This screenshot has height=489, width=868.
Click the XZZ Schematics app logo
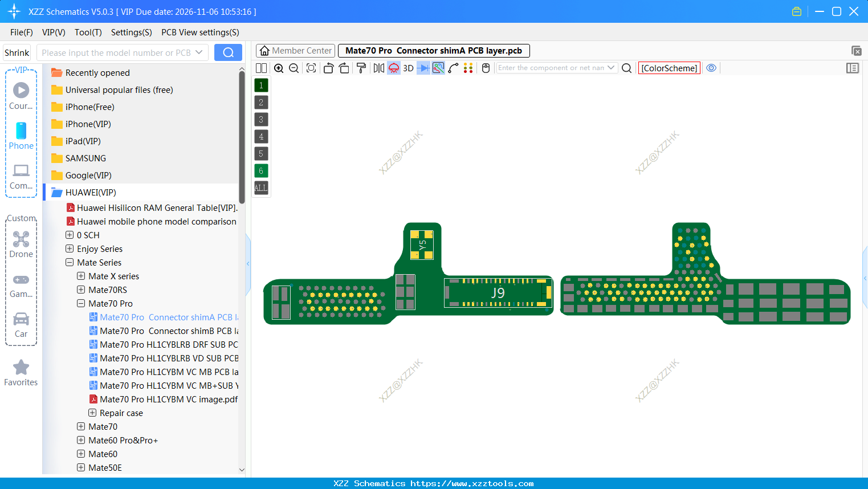tap(14, 11)
